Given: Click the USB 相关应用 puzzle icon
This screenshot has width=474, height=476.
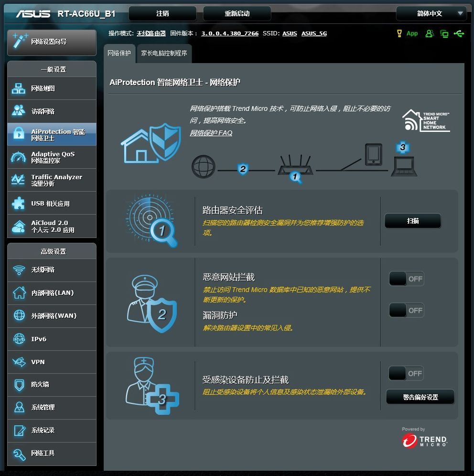Looking at the screenshot, I should [19, 203].
